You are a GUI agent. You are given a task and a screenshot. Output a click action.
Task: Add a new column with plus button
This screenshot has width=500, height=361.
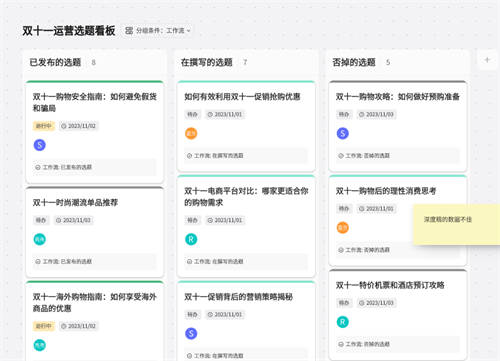point(487,60)
